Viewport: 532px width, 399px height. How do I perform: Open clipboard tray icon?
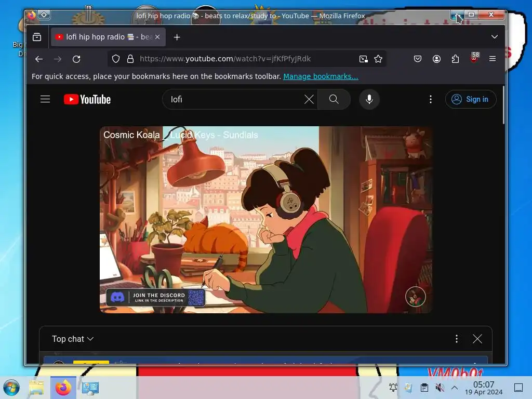click(424, 388)
